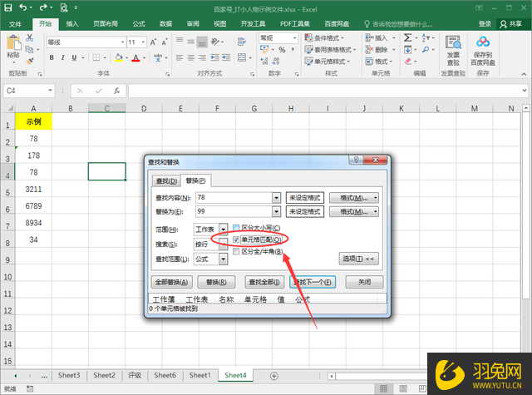
Task: Select column header G
Action: (254, 109)
